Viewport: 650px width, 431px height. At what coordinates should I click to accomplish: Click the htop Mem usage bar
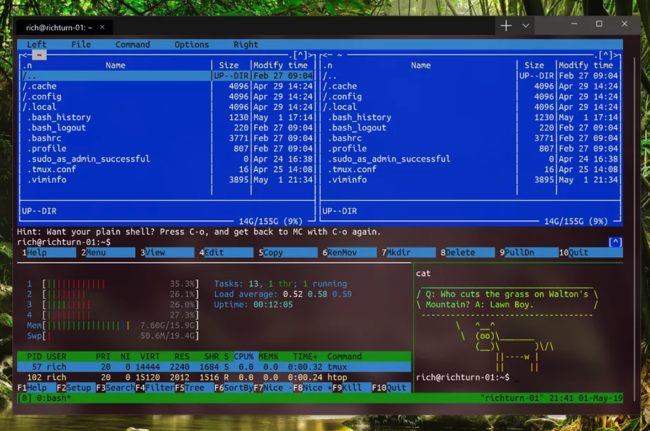click(x=113, y=325)
